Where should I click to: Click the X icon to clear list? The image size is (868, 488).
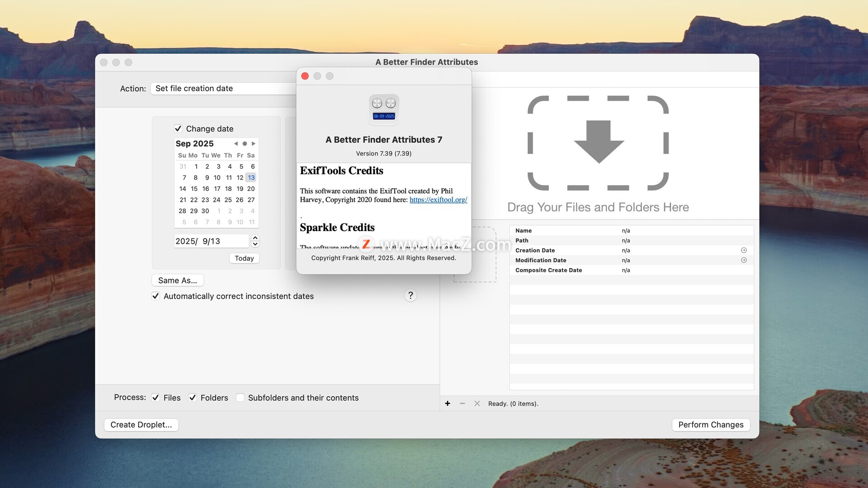point(477,403)
